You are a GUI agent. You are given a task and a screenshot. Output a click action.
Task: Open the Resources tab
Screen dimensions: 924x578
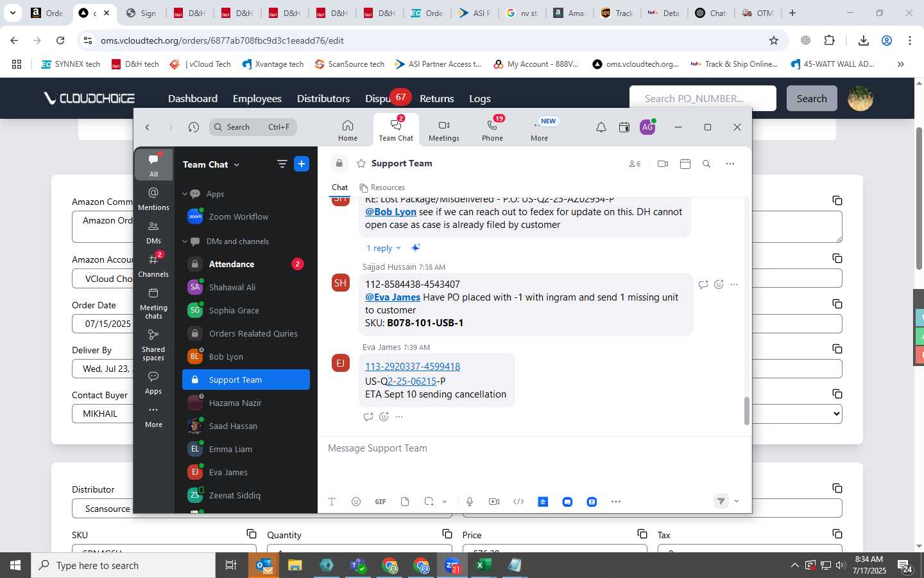coord(382,188)
